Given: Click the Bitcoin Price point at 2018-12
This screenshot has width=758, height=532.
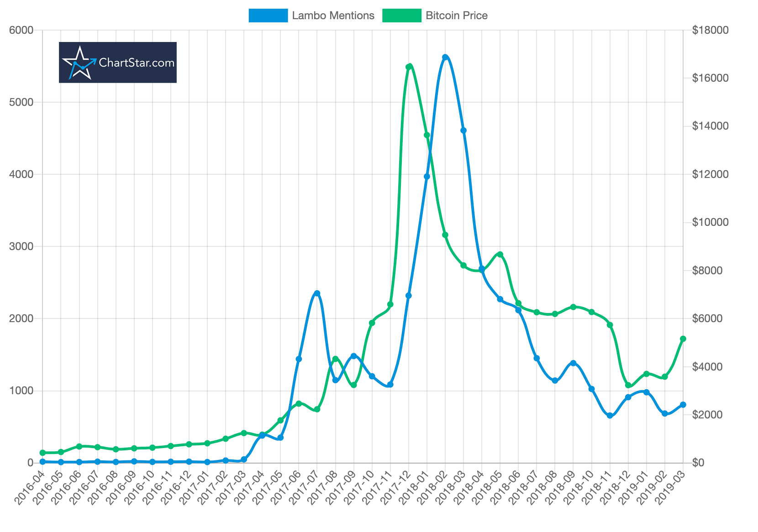Looking at the screenshot, I should (628, 385).
